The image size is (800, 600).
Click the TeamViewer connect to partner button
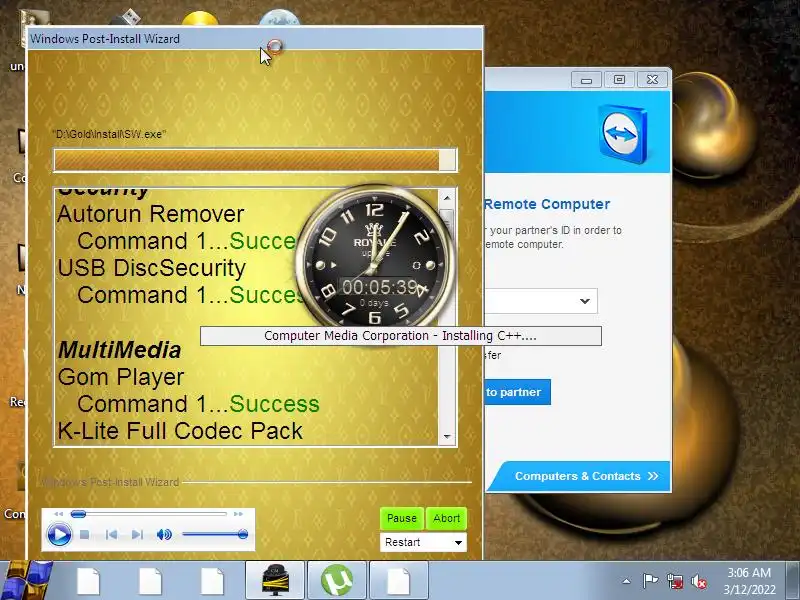point(517,392)
